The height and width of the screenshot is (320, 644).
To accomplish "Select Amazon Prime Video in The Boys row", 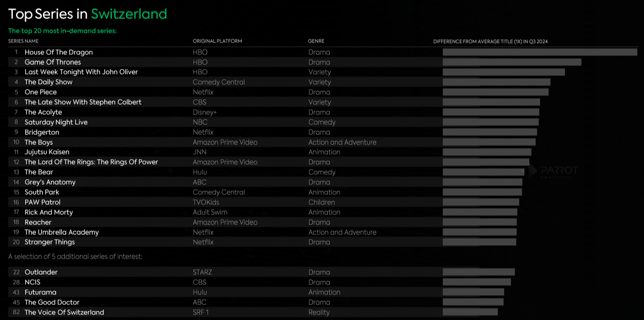I will pyautogui.click(x=225, y=142).
